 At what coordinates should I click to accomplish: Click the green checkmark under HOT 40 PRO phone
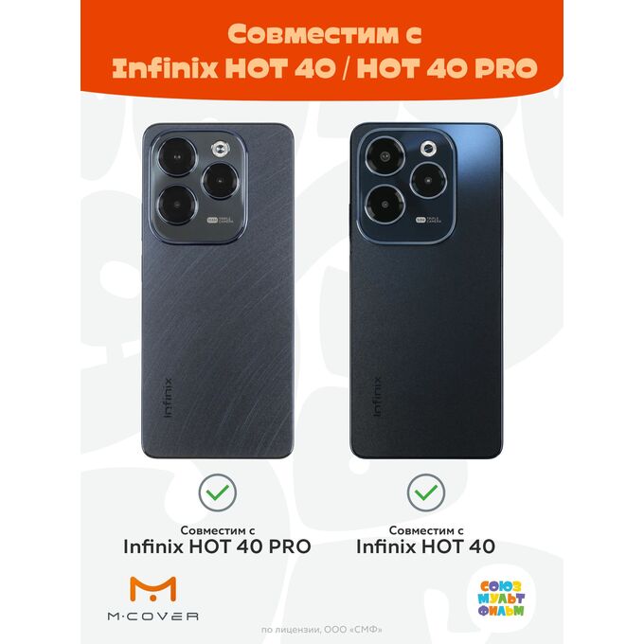click(x=217, y=492)
